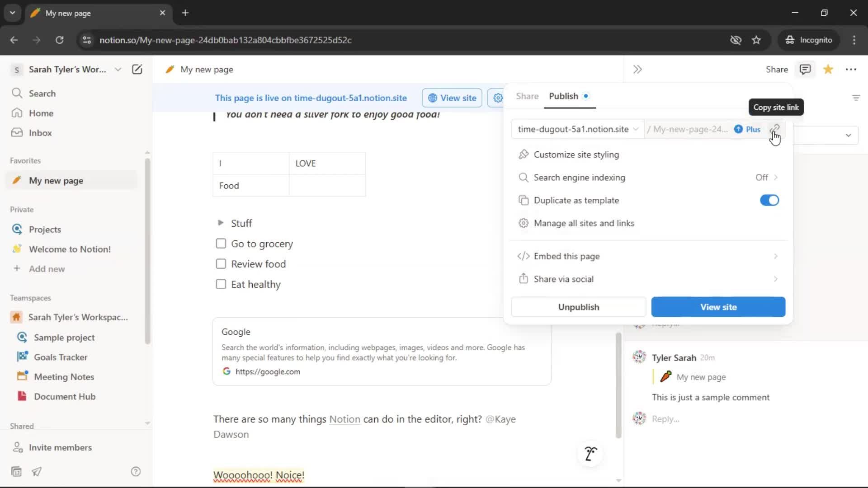
Task: Click the comments filter icon
Action: click(856, 98)
